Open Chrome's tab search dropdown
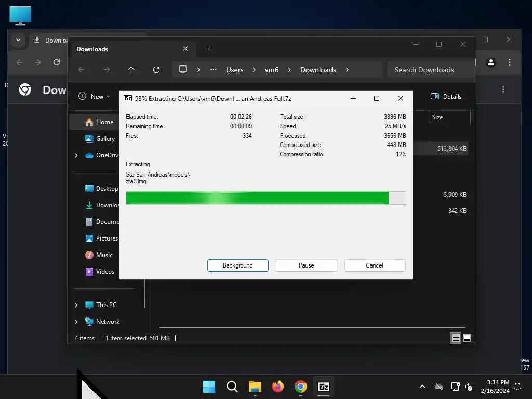 18,40
